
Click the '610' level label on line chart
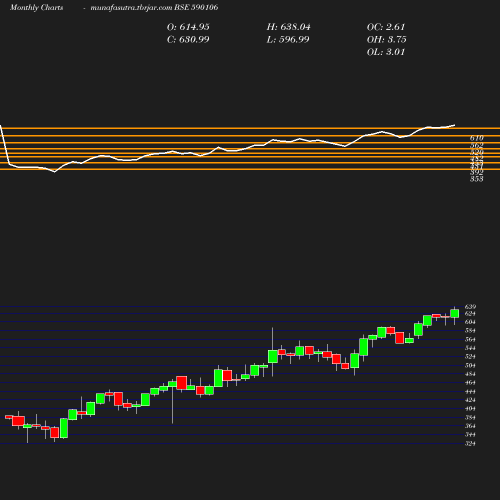click(477, 138)
